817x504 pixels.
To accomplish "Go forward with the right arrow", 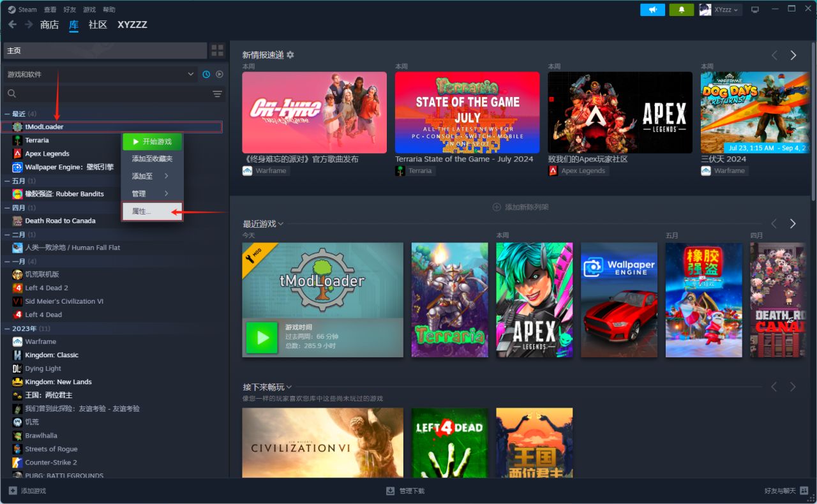I will coord(29,24).
